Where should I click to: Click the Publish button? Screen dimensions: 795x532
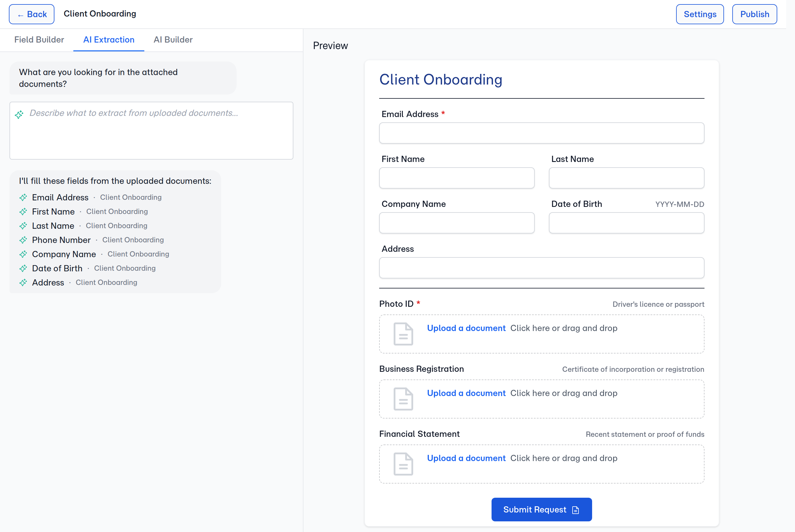(754, 14)
